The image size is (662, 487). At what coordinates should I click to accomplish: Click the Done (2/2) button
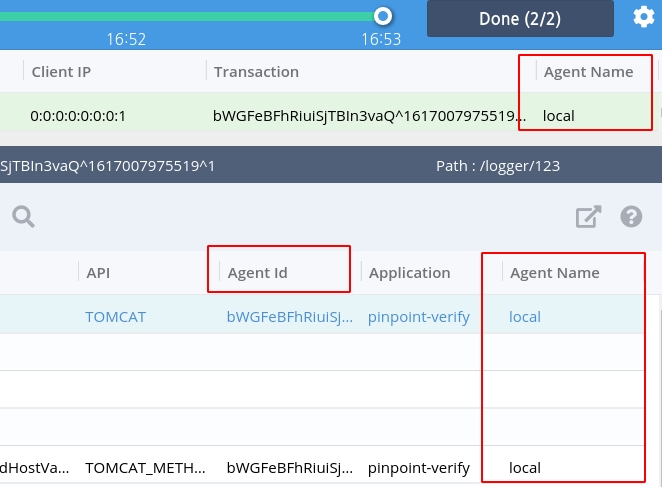pos(520,19)
